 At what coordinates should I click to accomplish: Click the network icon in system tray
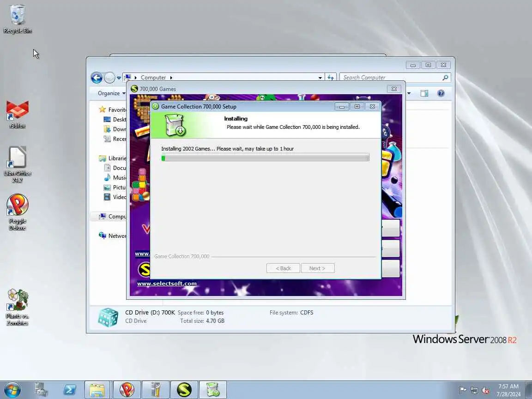tap(474, 390)
